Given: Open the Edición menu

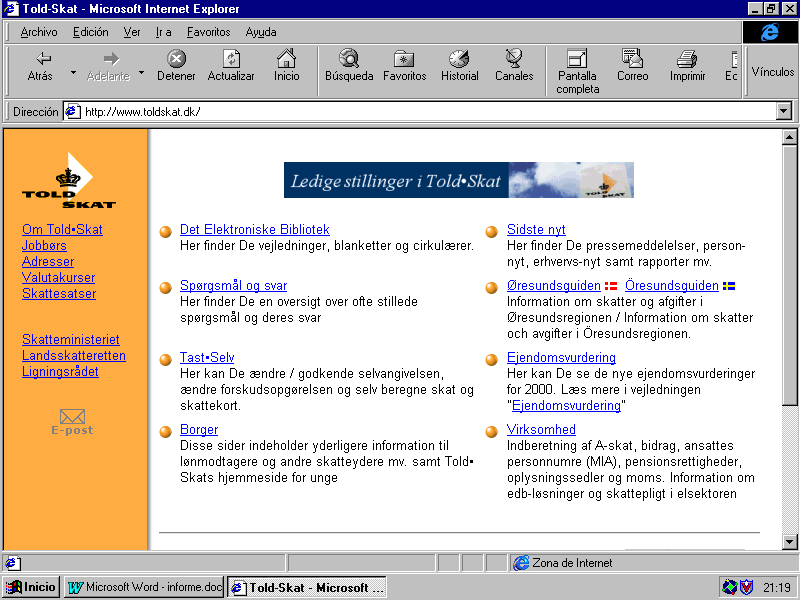Looking at the screenshot, I should tap(90, 32).
